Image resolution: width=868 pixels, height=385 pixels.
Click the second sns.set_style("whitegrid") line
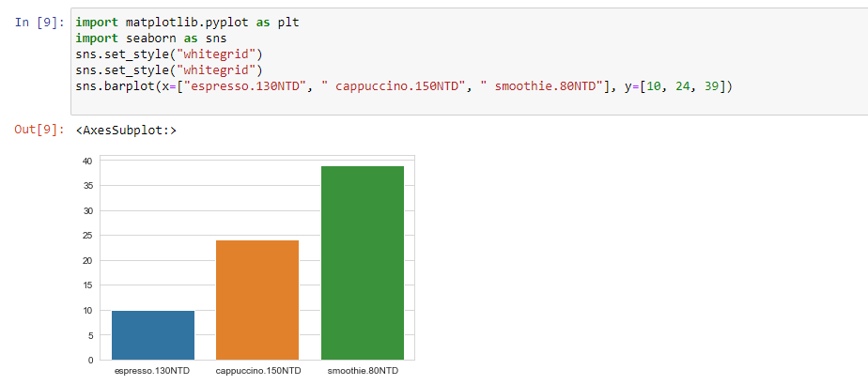[169, 70]
